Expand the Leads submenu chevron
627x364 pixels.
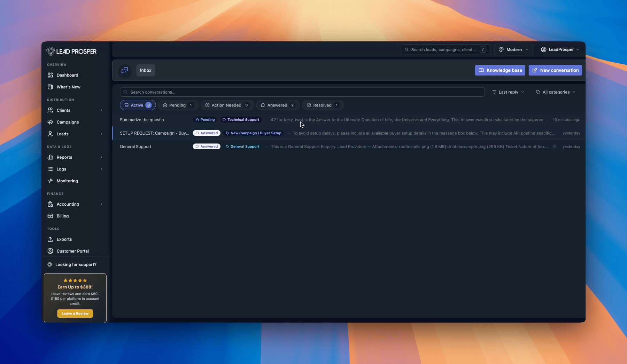point(101,134)
